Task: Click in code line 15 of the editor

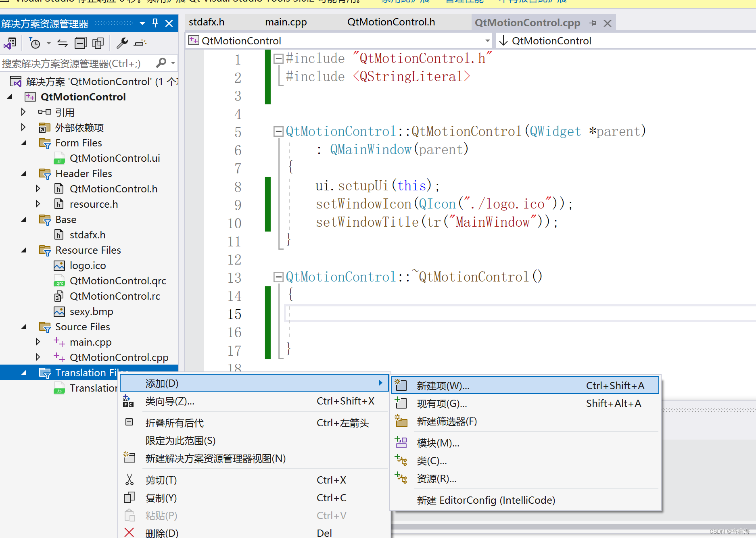Action: [x=520, y=313]
